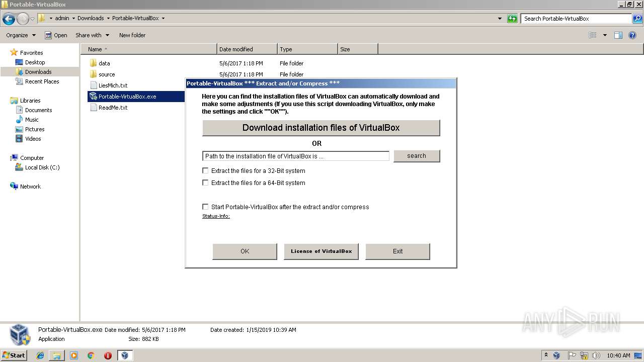Sort by Size column header
The height and width of the screenshot is (362, 644).
click(x=358, y=49)
